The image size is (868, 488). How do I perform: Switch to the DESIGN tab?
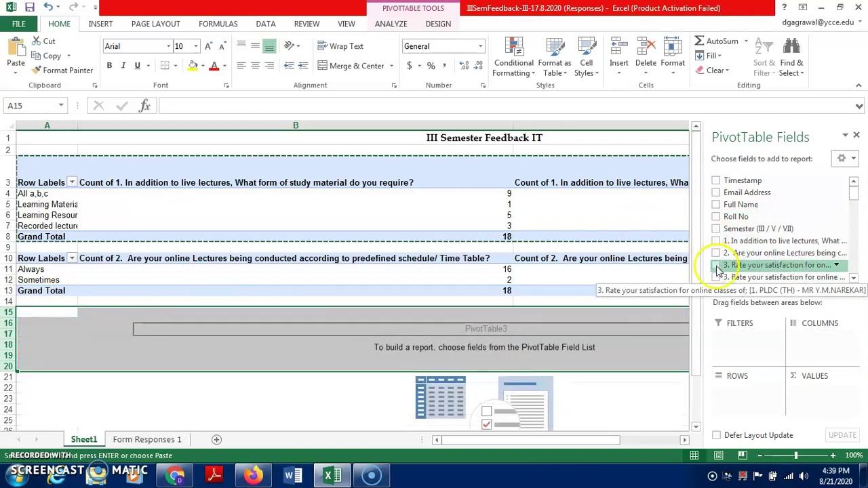pos(438,24)
